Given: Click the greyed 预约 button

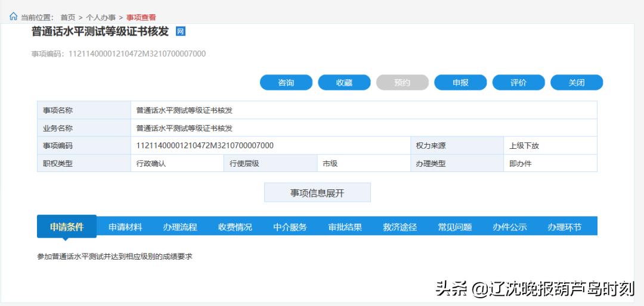Looking at the screenshot, I should coord(402,82).
